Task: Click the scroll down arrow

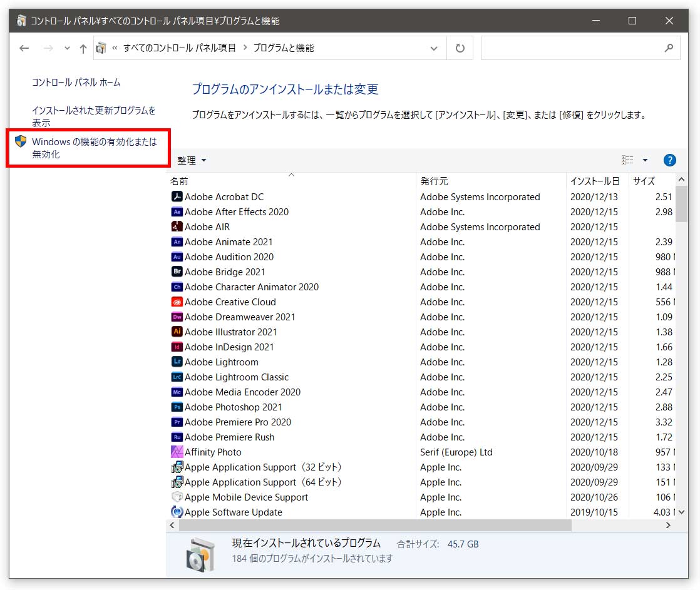Action: pyautogui.click(x=681, y=512)
